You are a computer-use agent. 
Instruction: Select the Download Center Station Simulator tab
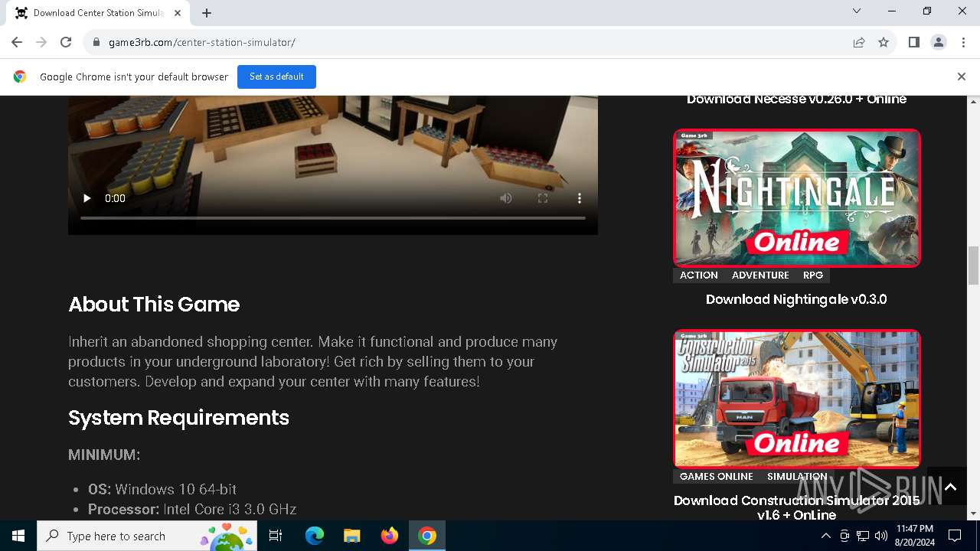100,13
